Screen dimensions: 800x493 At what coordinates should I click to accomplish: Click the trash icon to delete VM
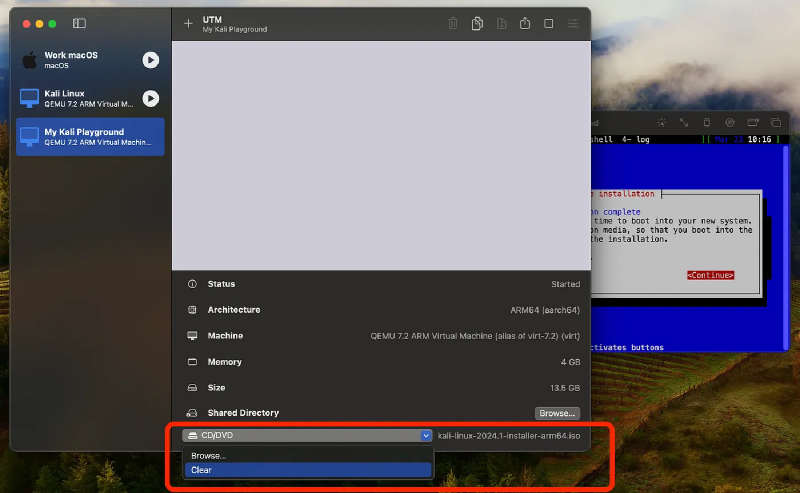[453, 24]
